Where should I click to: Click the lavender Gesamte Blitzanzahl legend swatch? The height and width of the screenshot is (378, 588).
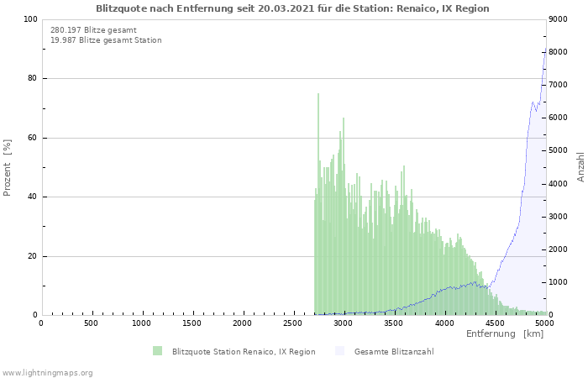pos(339,351)
